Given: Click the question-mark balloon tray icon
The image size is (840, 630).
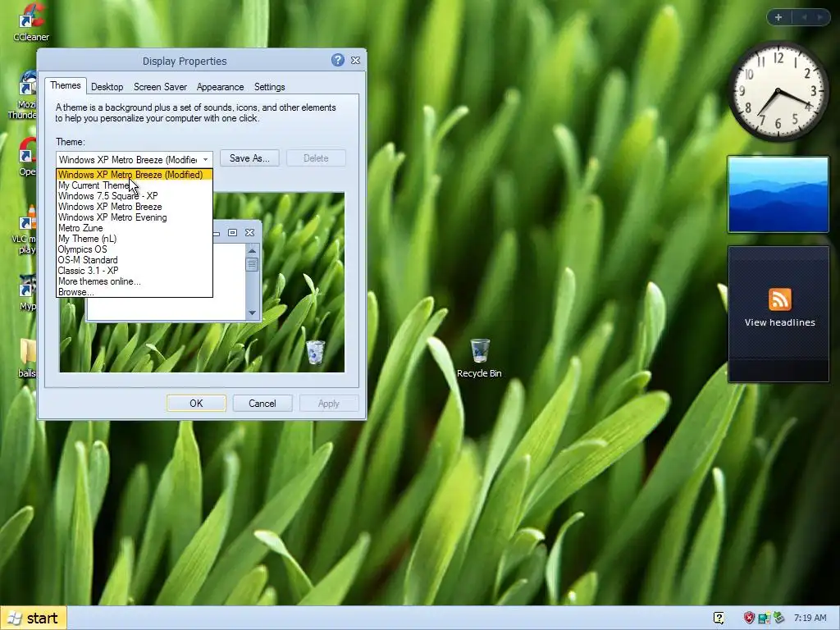Looking at the screenshot, I should point(719,618).
